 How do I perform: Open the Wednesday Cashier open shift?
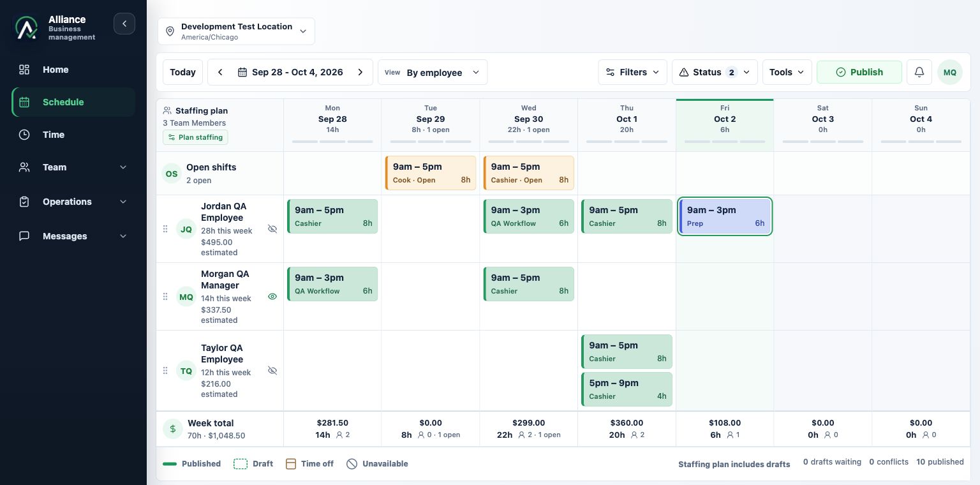pos(528,173)
